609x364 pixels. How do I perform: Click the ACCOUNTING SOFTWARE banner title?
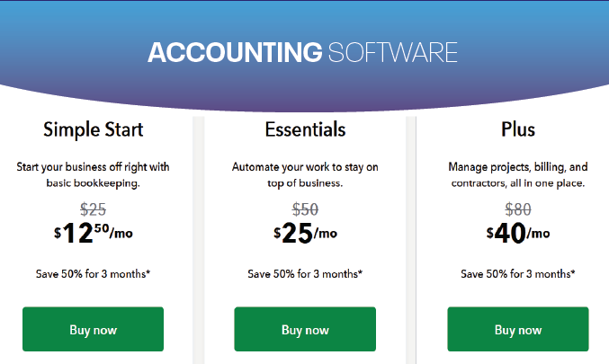(x=302, y=52)
